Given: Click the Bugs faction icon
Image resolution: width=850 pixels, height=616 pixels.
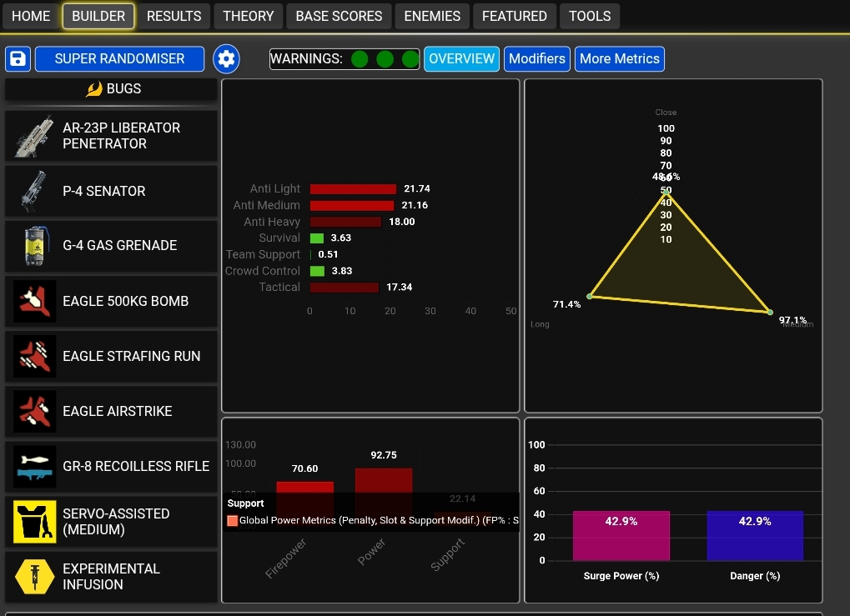Looking at the screenshot, I should pos(94,89).
